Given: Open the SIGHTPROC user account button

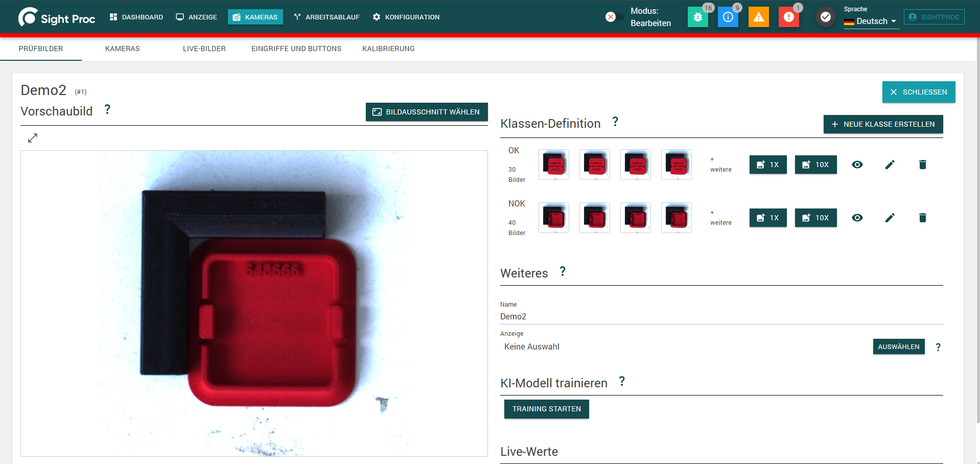Looking at the screenshot, I should click(x=934, y=17).
